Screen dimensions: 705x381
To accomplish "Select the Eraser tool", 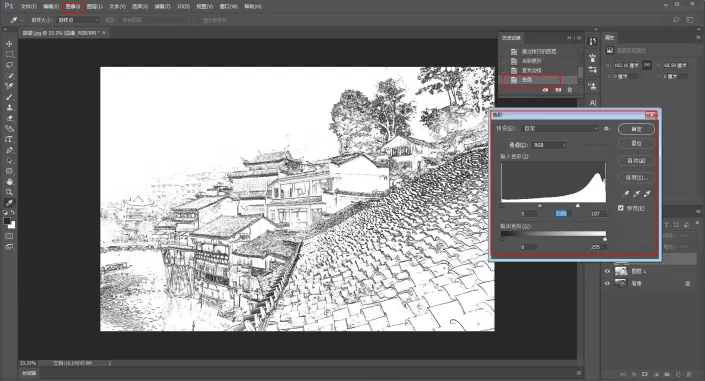I will pos(9,118).
